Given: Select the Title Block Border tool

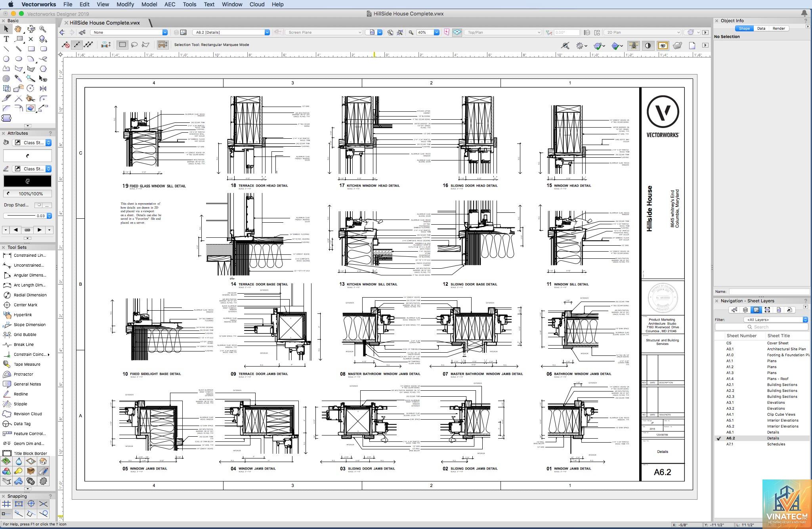Looking at the screenshot, I should coord(25,453).
